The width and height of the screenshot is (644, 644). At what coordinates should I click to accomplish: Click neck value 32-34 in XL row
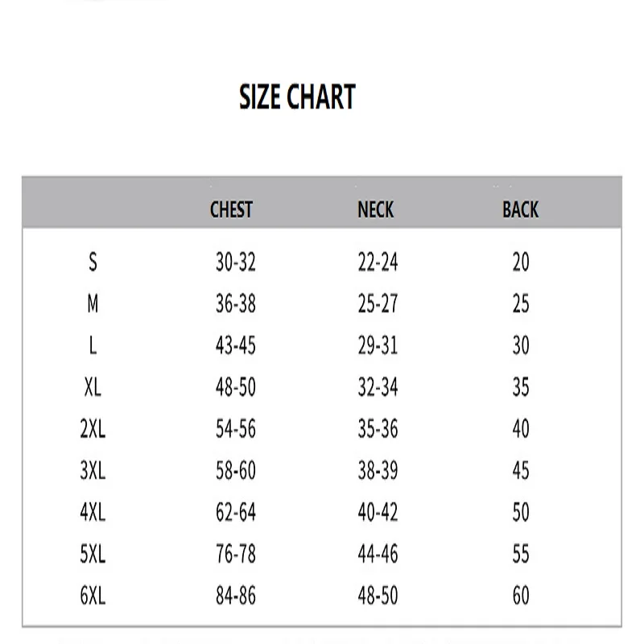[x=378, y=387]
